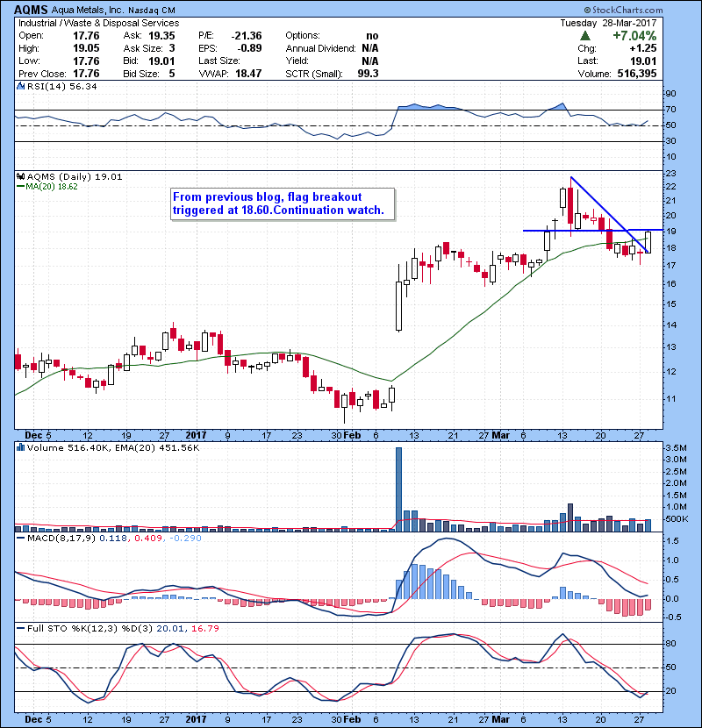
Task: Click the 'AQMS (Daily) 19.01' label
Action: click(75, 176)
